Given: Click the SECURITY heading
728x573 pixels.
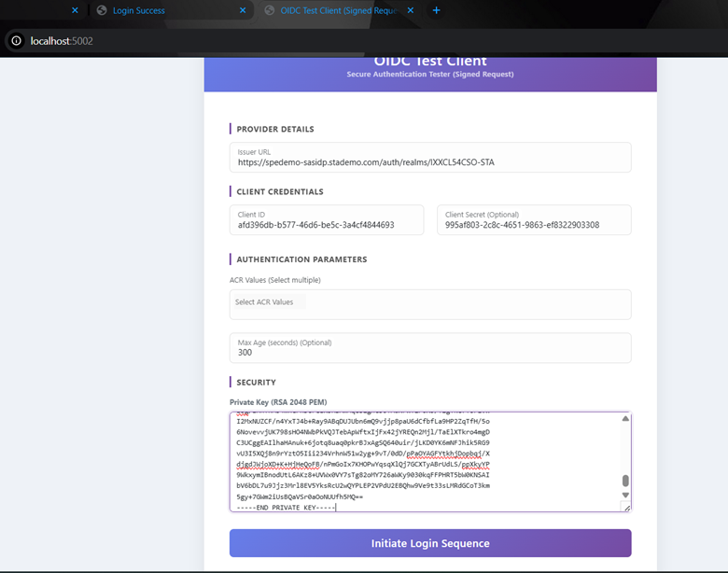Looking at the screenshot, I should pos(257,382).
